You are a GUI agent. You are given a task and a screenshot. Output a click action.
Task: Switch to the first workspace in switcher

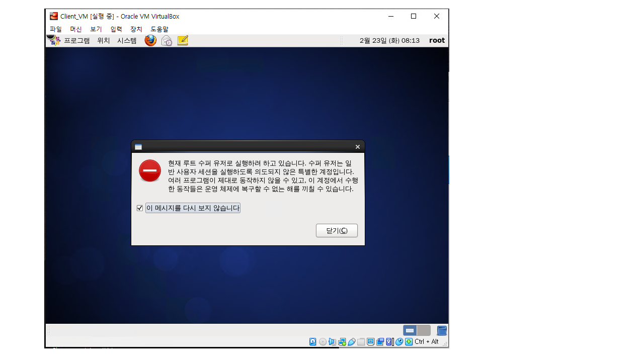410,330
